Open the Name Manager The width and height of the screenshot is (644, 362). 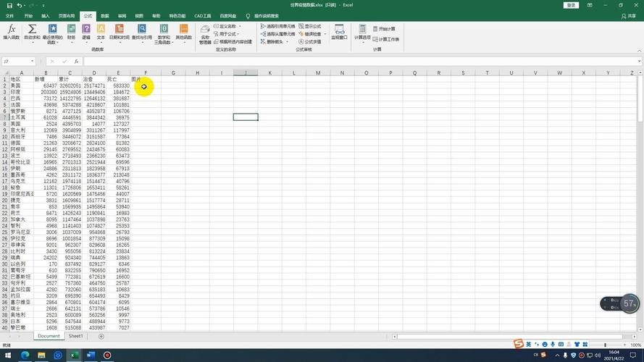tap(205, 33)
